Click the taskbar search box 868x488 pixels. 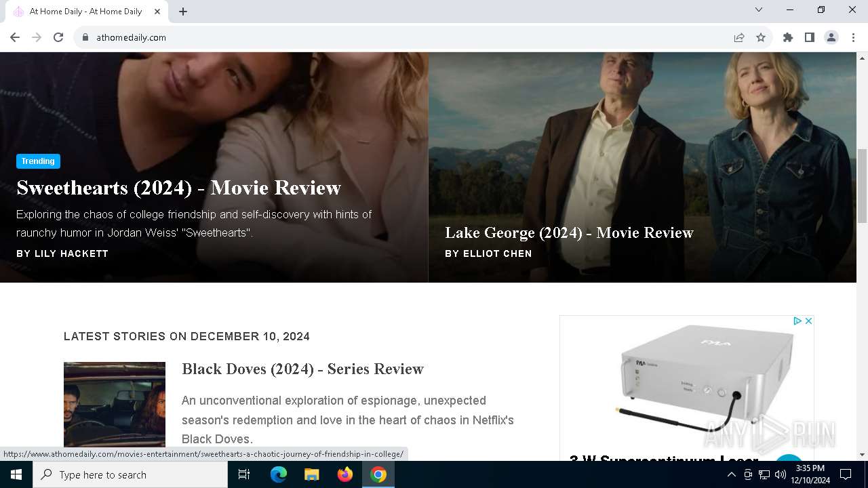pyautogui.click(x=130, y=474)
